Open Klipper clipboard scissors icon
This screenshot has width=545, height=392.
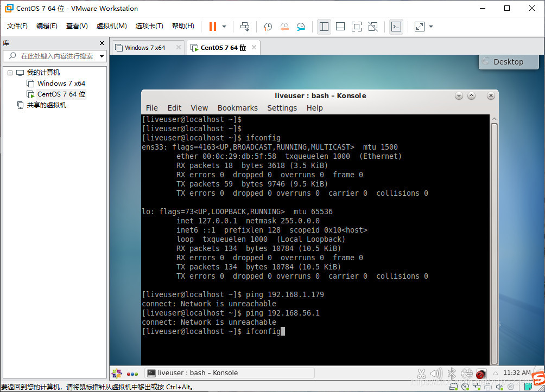coord(421,374)
